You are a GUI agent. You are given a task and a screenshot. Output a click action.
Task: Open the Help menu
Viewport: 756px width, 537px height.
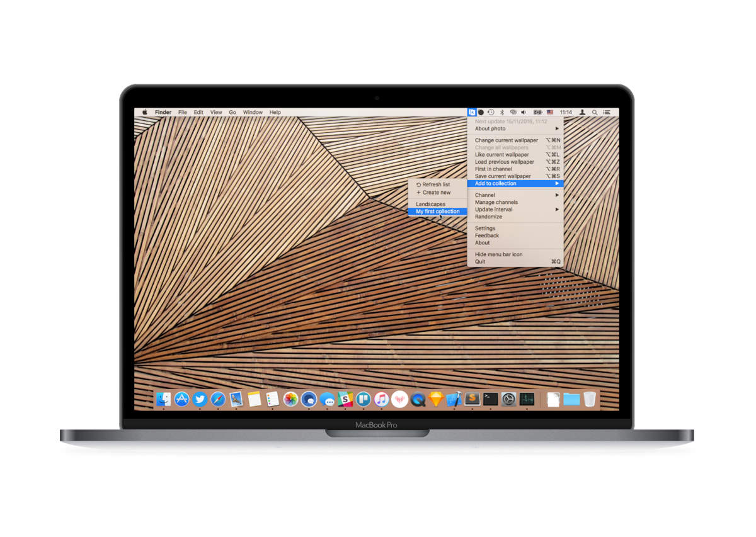[275, 112]
